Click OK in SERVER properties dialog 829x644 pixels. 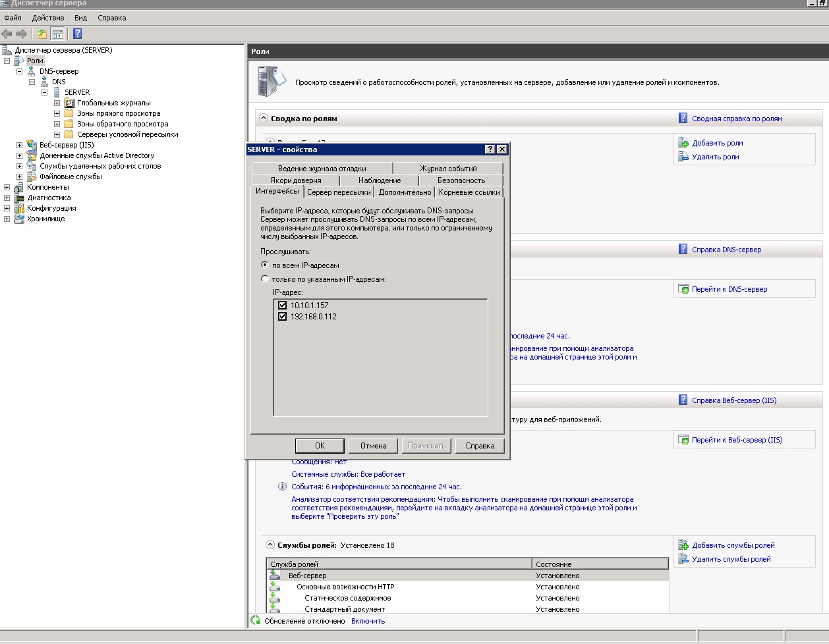point(320,446)
